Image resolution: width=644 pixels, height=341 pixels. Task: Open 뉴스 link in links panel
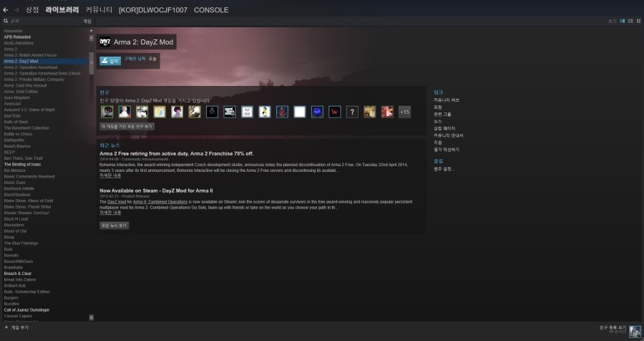[438, 121]
